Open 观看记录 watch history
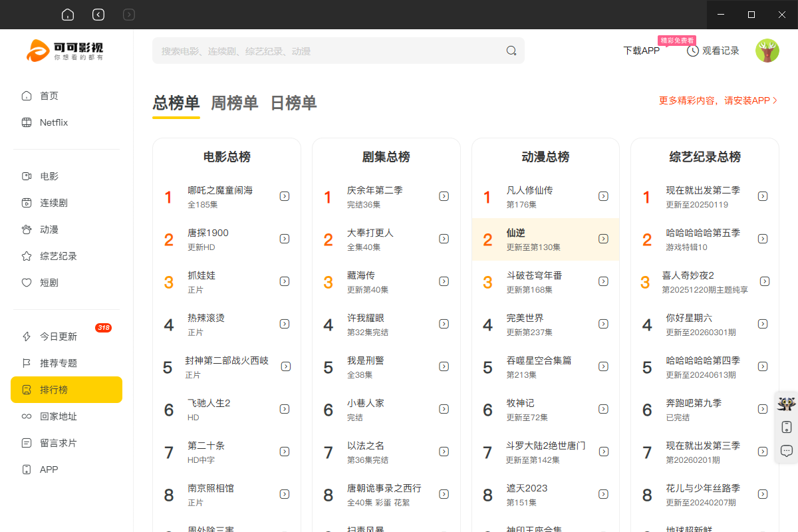 (x=713, y=51)
